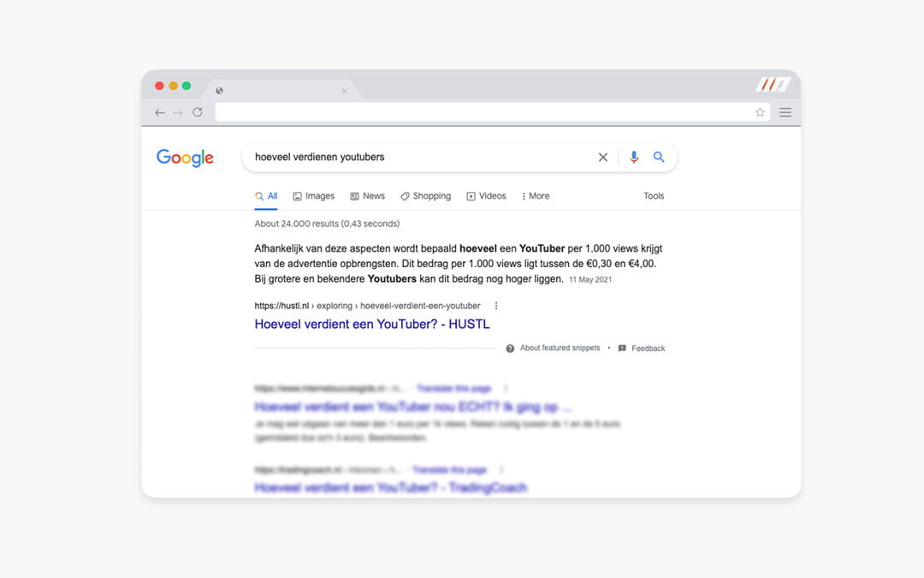Click the browser back arrow
Screen dimensions: 924x578
click(x=160, y=113)
